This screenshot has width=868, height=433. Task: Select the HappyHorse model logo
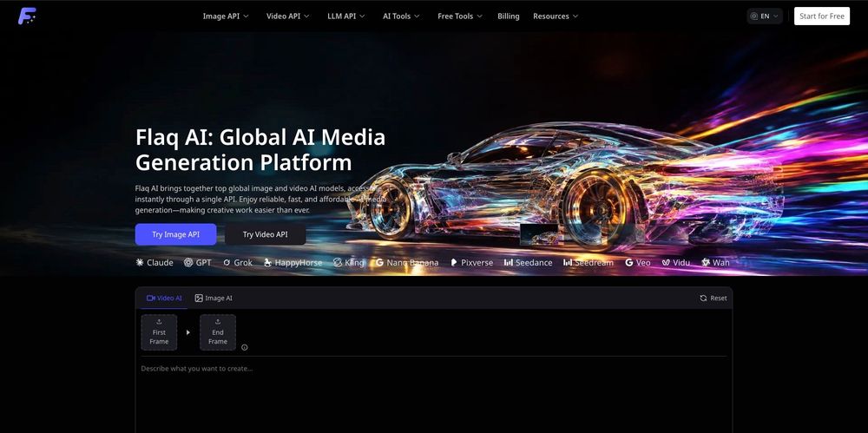[293, 262]
